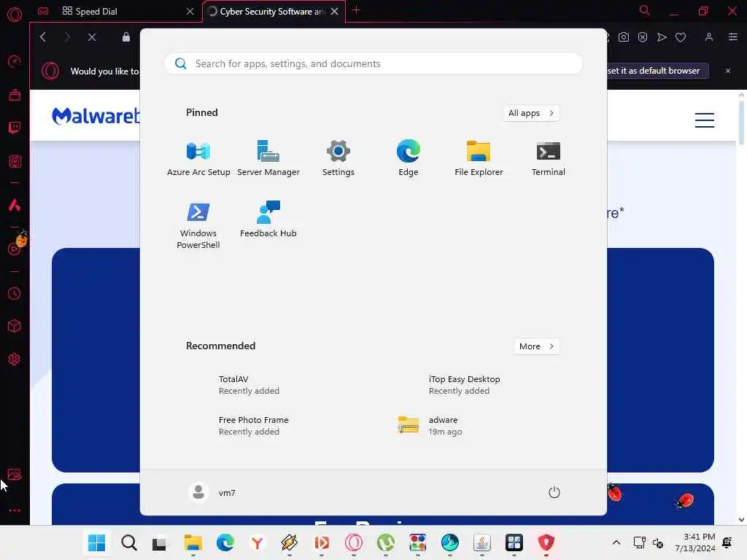Click the Start menu search field
Screen dimensions: 747x560
[373, 64]
